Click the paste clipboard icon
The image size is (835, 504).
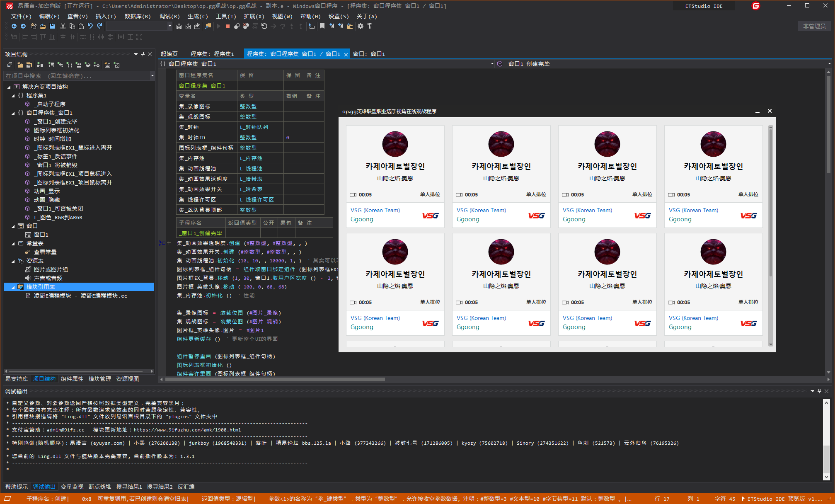click(x=81, y=26)
